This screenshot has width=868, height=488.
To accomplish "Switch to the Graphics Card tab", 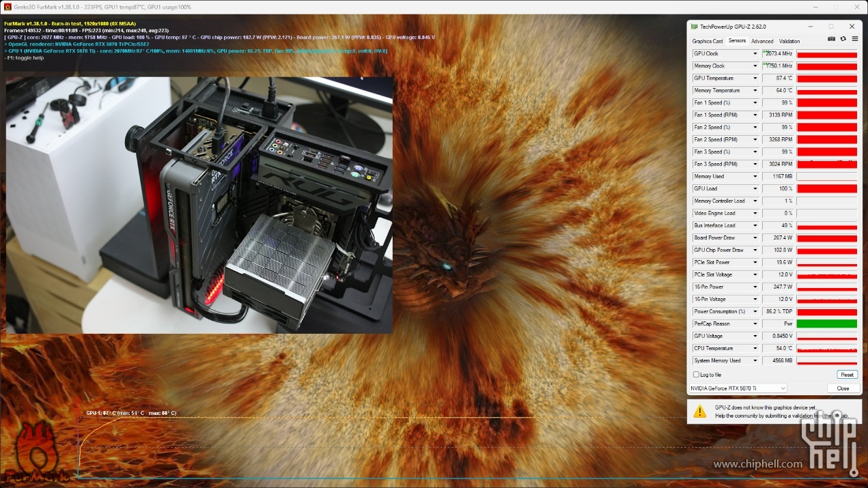I will tap(708, 42).
